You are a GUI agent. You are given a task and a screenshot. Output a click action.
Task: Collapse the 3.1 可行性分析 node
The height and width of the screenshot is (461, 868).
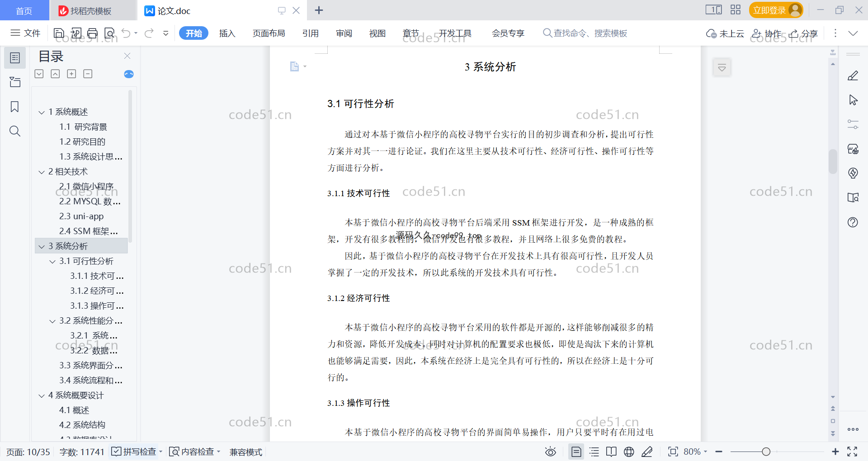pyautogui.click(x=52, y=261)
